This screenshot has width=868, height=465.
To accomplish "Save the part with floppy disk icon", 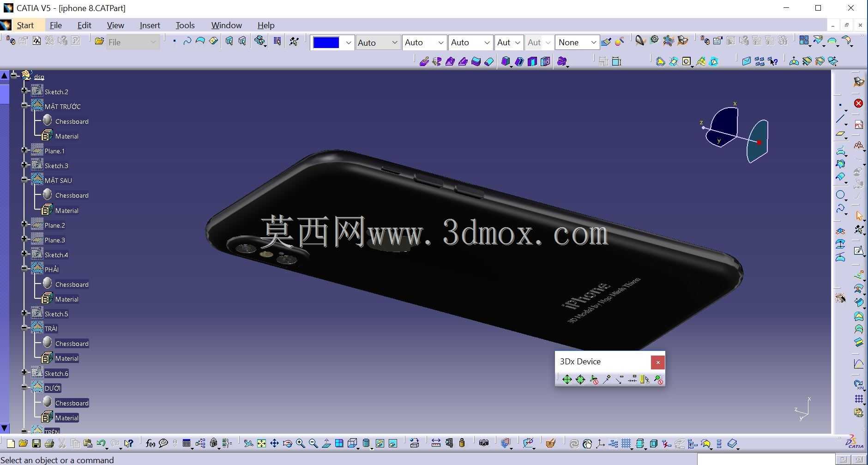I will (x=36, y=443).
